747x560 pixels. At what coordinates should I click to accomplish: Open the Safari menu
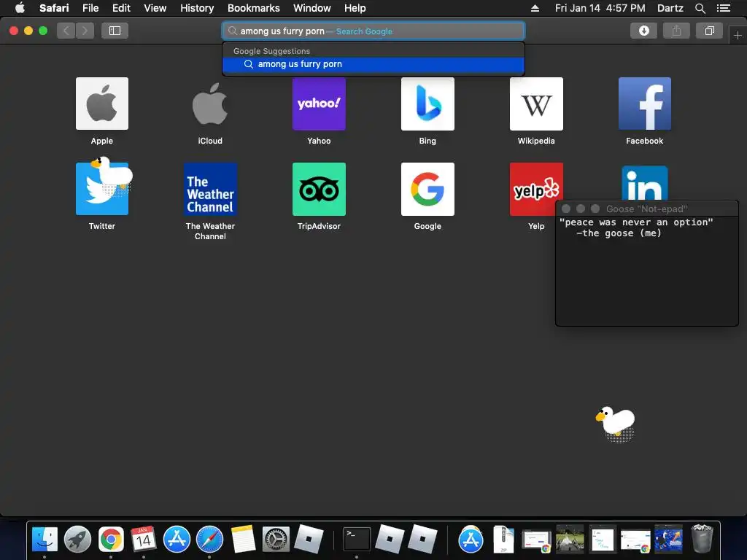pyautogui.click(x=54, y=8)
